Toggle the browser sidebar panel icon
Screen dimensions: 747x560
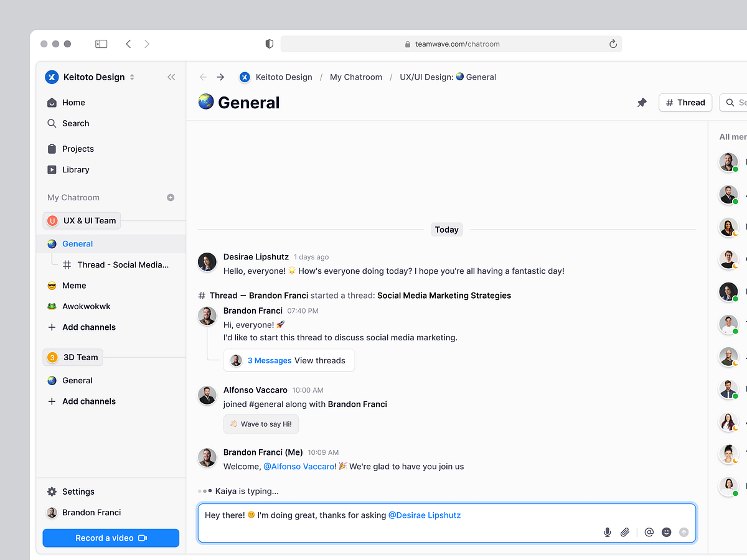coord(101,44)
